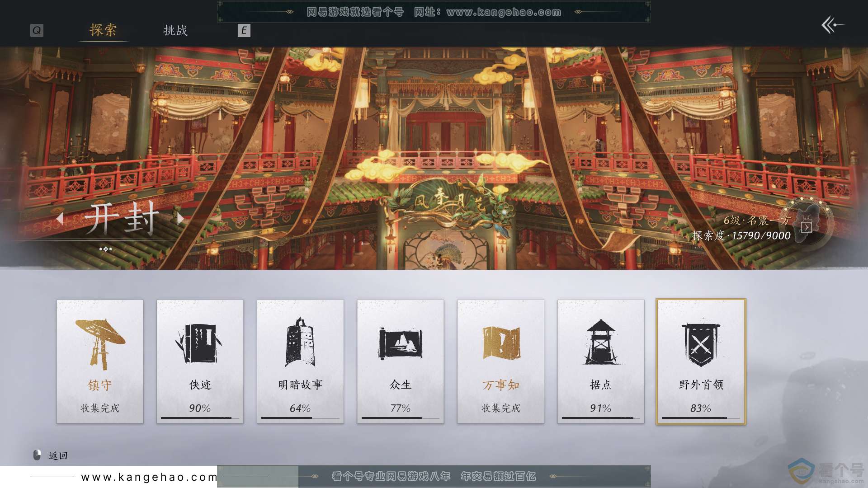This screenshot has width=868, height=488.
Task: Click the 侠迹 90% progress bar
Action: tap(200, 418)
